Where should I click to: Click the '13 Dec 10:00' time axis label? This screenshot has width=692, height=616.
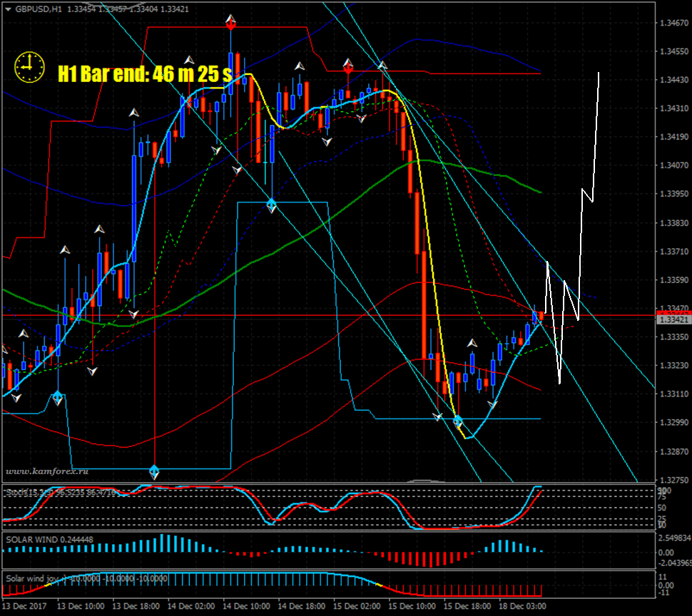pyautogui.click(x=81, y=606)
